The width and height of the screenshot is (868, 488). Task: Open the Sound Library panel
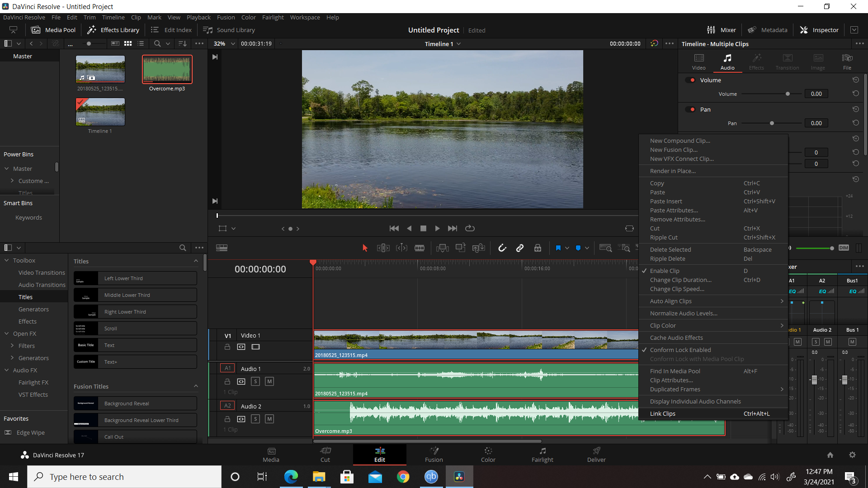(x=229, y=30)
